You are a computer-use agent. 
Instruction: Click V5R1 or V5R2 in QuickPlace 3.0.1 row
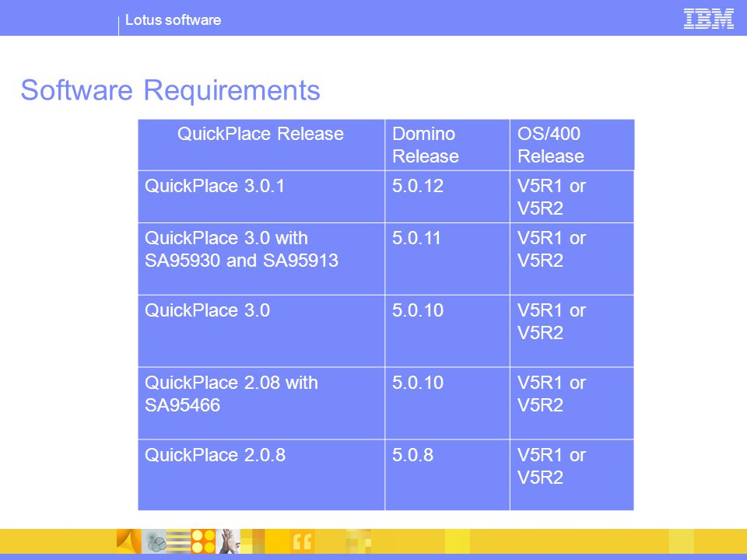(572, 197)
